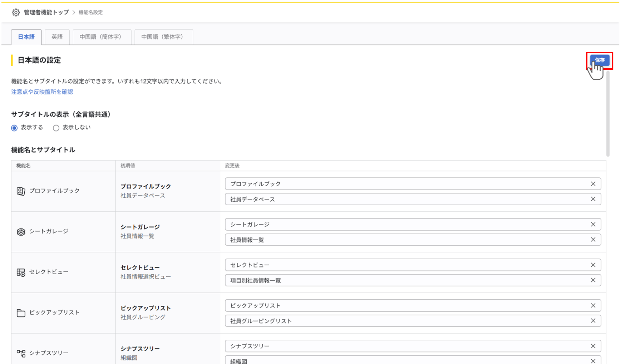Viewport: 621px width, 364px height.
Task: Click the settings gear icon in breadcrumb
Action: [x=16, y=13]
